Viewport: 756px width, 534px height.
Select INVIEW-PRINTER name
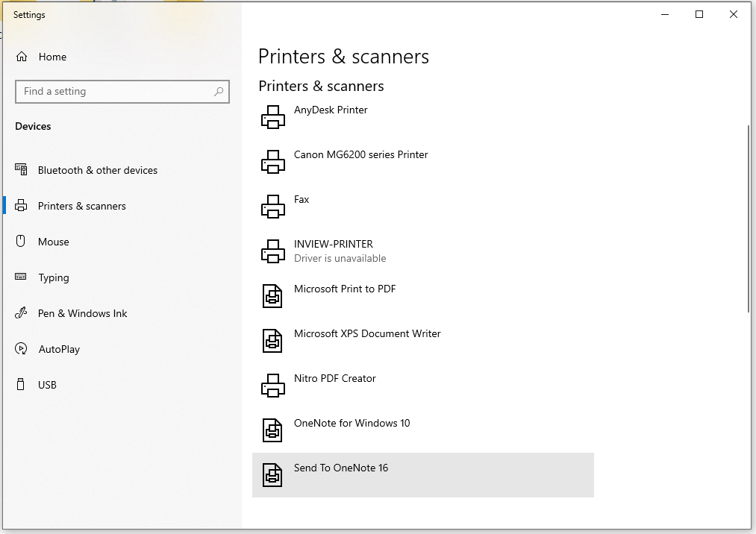(333, 244)
